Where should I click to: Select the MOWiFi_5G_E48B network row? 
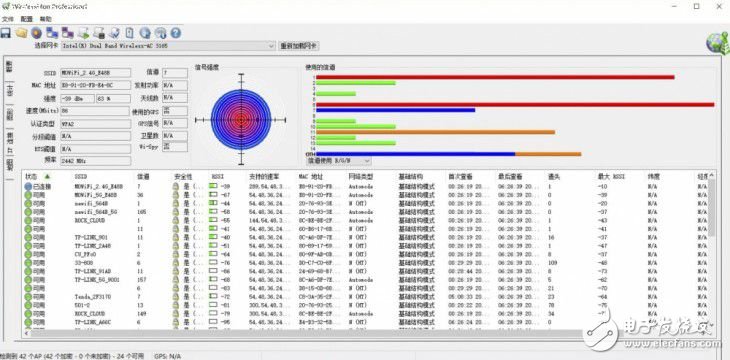(x=365, y=195)
